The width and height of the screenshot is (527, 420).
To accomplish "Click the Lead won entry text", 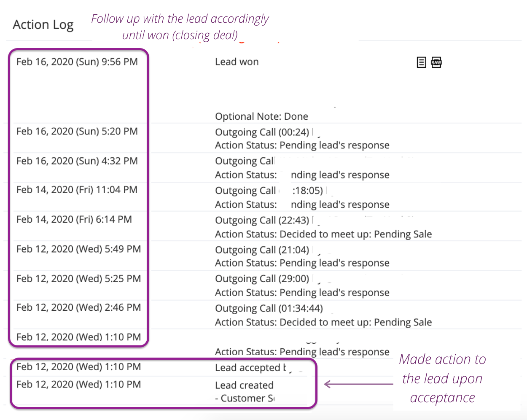I will click(x=237, y=62).
